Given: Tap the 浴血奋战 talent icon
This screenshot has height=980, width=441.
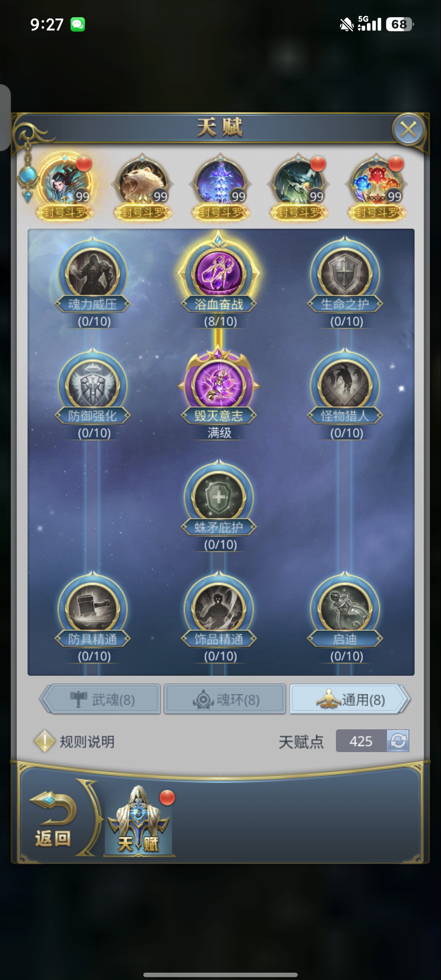Looking at the screenshot, I should 219,273.
